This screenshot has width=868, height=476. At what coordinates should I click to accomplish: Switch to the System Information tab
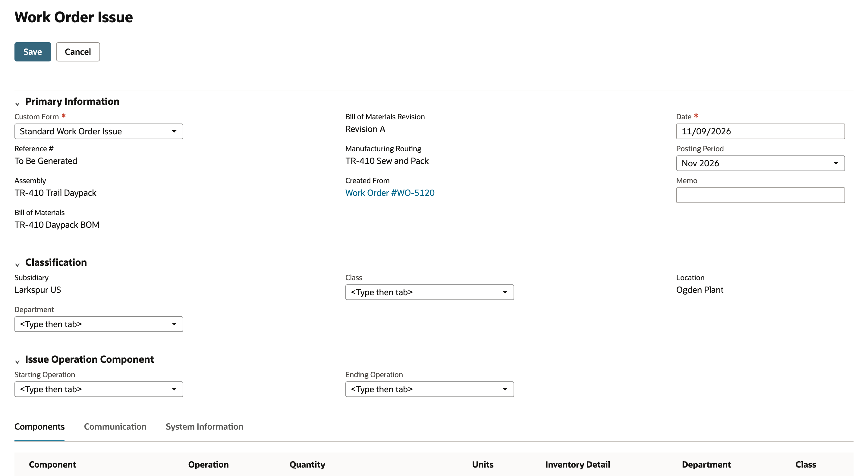click(x=205, y=427)
